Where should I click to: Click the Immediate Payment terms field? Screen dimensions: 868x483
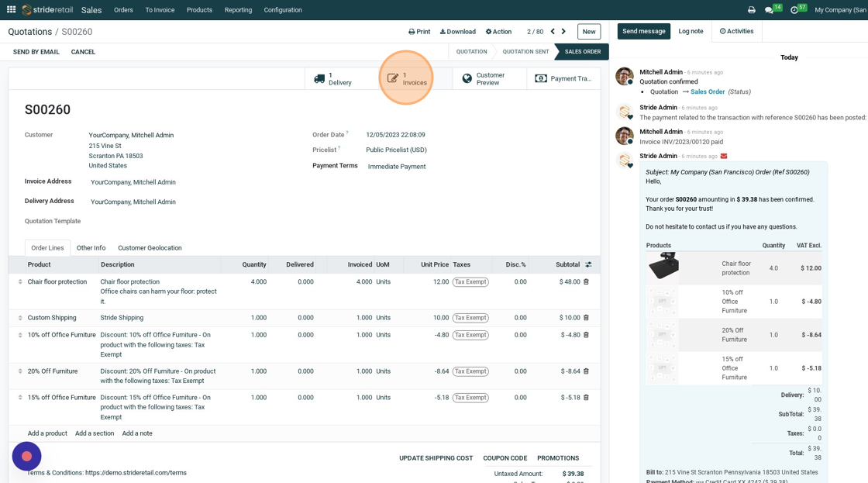[396, 167]
